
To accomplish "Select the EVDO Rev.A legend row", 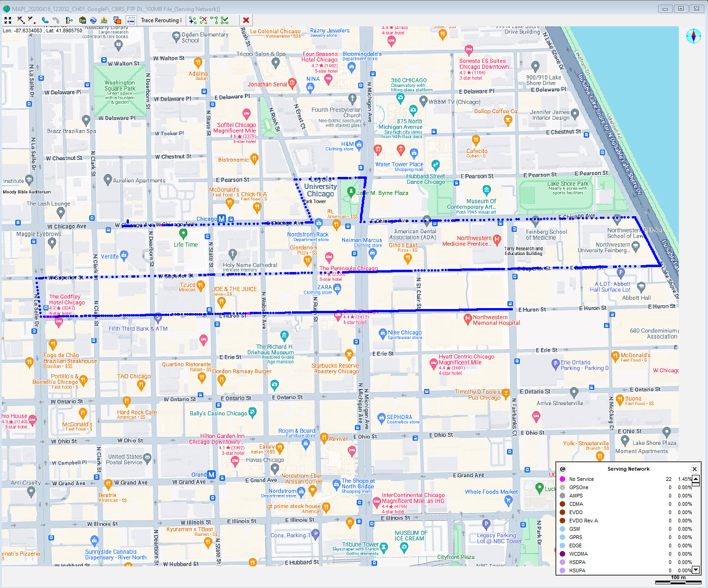I will click(625, 521).
